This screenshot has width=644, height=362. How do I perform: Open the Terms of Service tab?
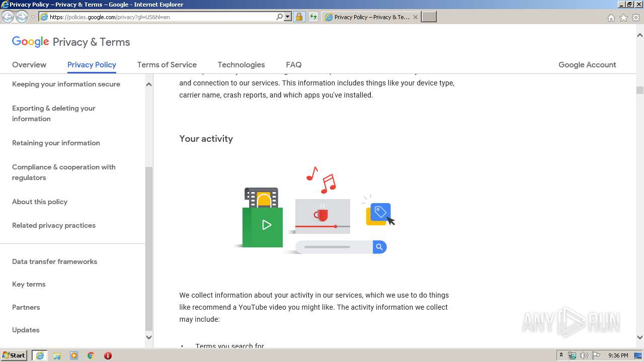(167, 65)
